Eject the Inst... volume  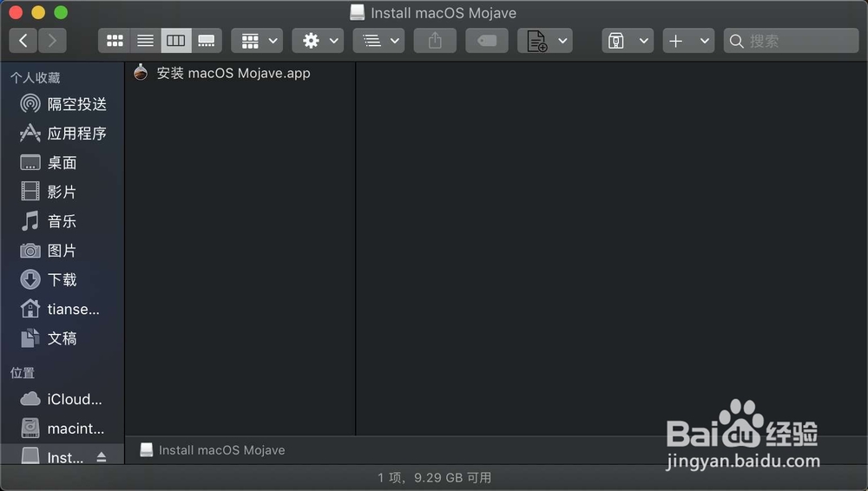pos(102,456)
